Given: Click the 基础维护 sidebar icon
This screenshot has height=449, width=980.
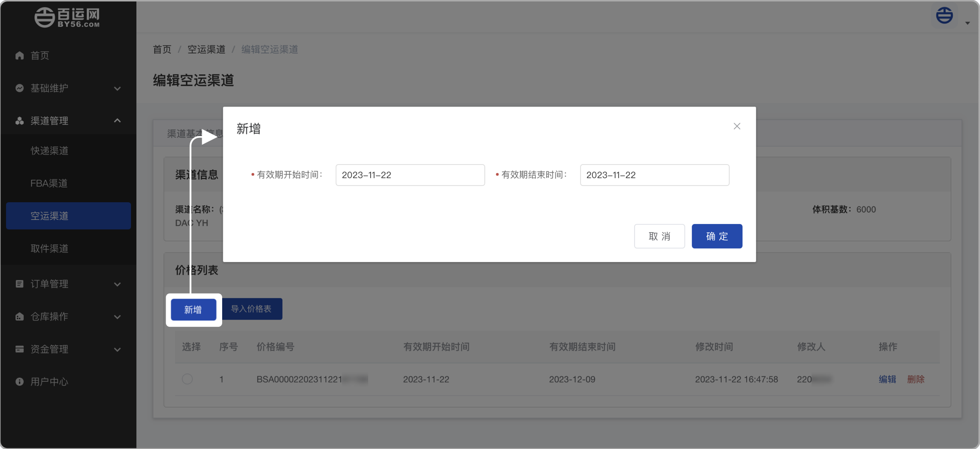Looking at the screenshot, I should (x=20, y=88).
